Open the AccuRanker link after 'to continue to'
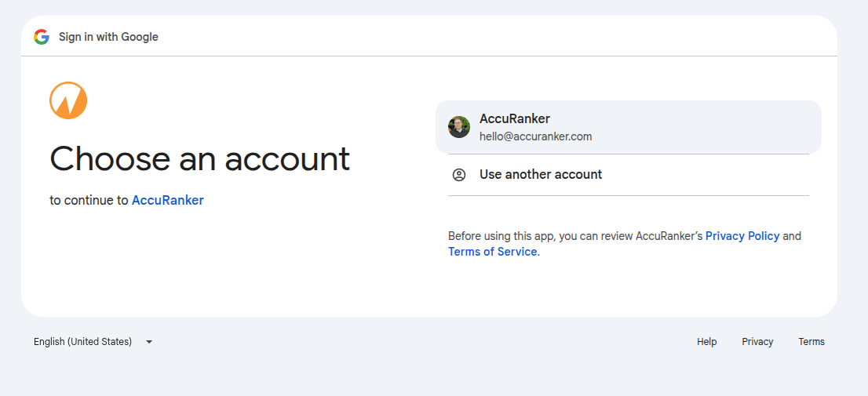Image resolution: width=868 pixels, height=396 pixels. point(168,200)
